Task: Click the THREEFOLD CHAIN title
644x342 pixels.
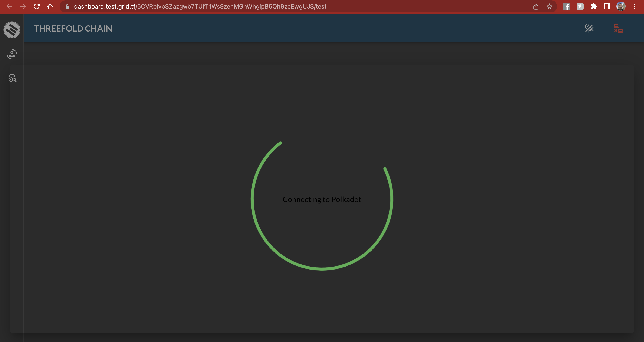Action: click(73, 29)
